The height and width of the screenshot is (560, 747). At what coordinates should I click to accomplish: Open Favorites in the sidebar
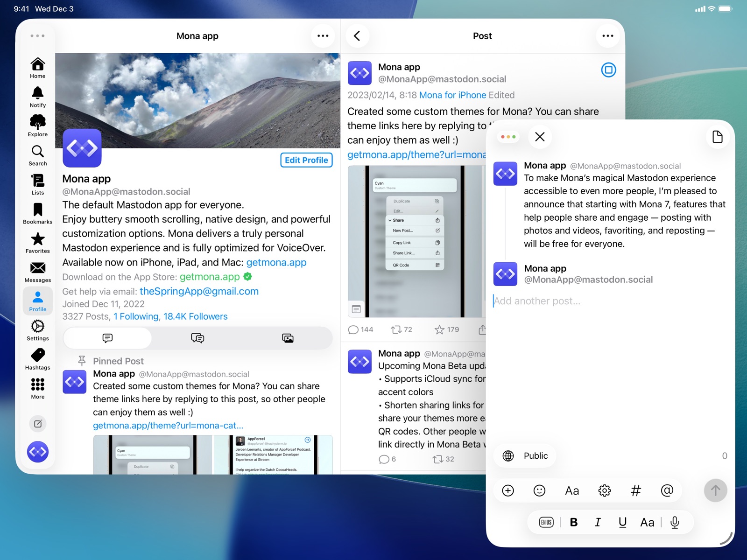(x=38, y=243)
